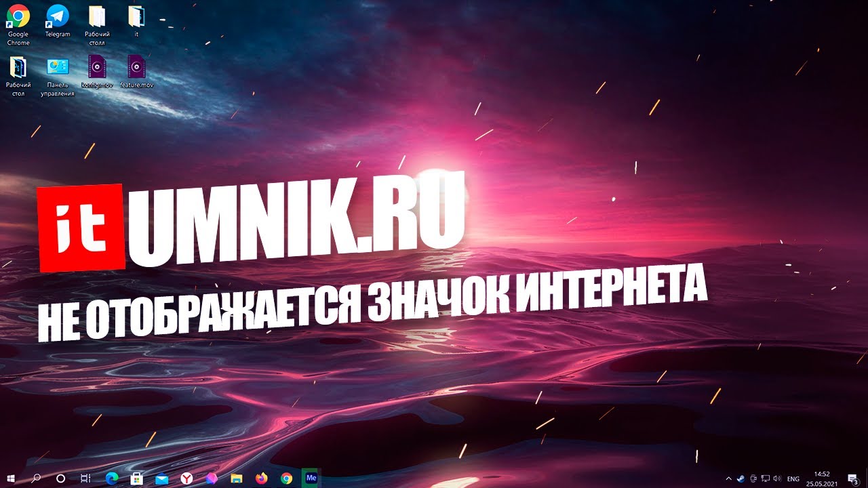Click the Meet Now tray icon
Viewport: 868px width, 488px height.
point(753,478)
